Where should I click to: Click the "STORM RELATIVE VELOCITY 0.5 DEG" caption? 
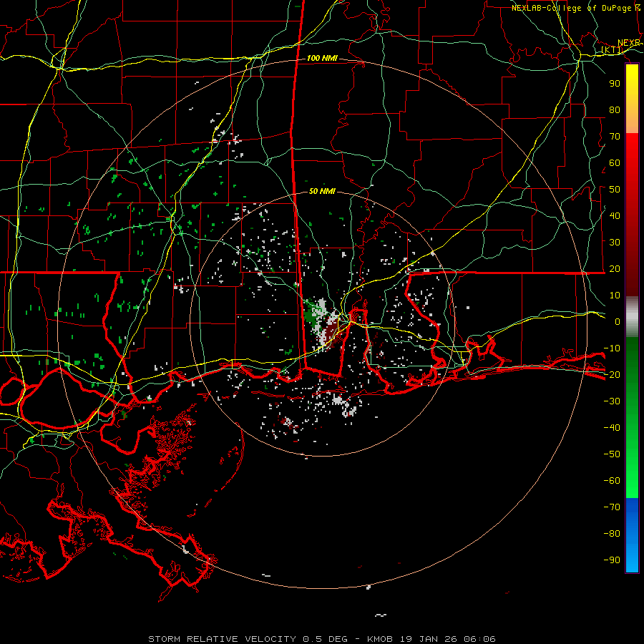tap(248, 639)
